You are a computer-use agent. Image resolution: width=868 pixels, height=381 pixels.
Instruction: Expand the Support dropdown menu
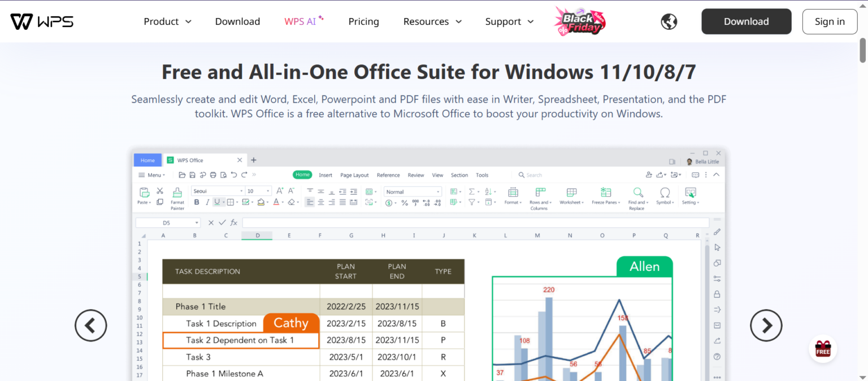(509, 21)
